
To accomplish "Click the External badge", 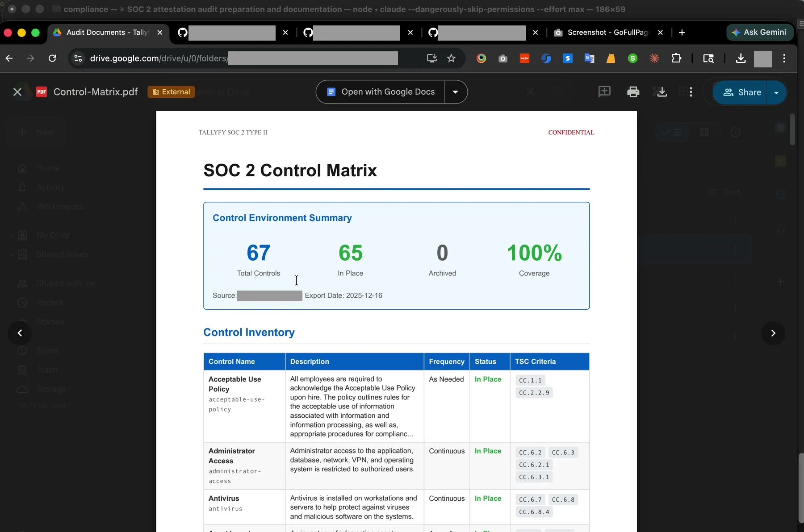I will pos(171,92).
